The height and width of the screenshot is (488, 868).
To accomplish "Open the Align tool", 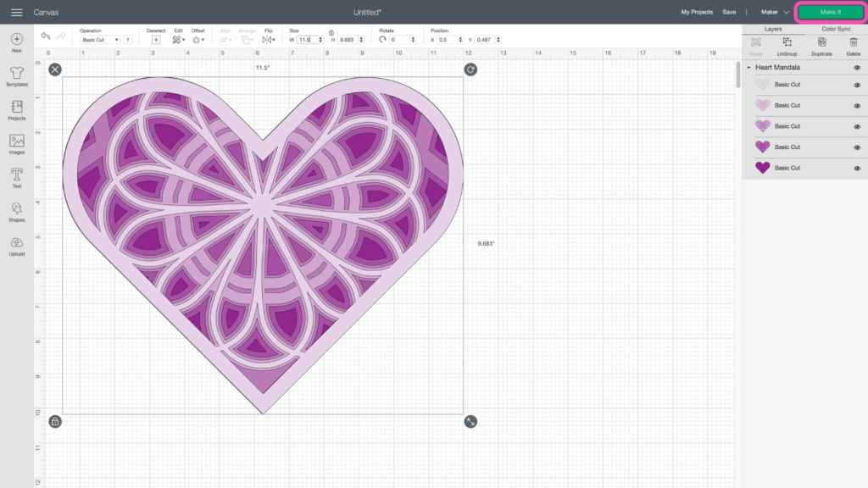I will coord(225,40).
